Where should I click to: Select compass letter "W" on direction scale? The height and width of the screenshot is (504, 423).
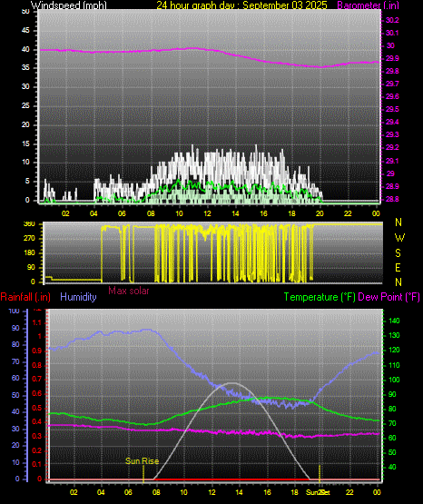click(399, 238)
